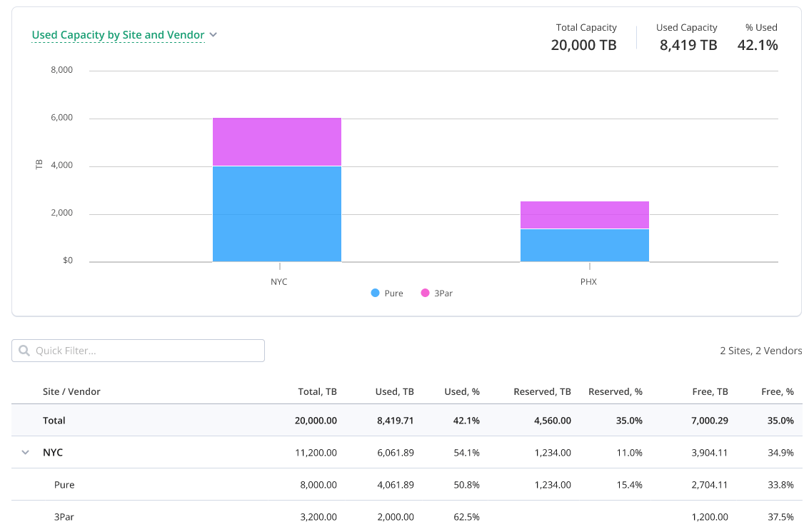This screenshot has width=809, height=532.
Task: Click the Total capacity cell 20,000.00
Action: pos(316,421)
